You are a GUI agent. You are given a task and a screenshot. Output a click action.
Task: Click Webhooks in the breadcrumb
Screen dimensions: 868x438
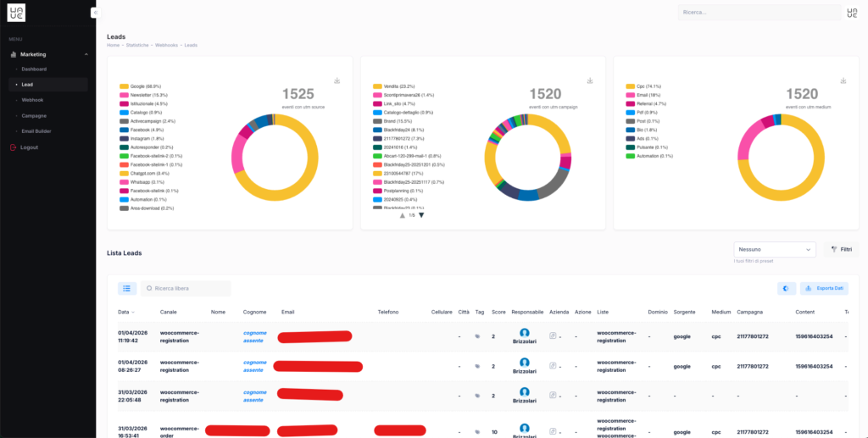point(166,45)
